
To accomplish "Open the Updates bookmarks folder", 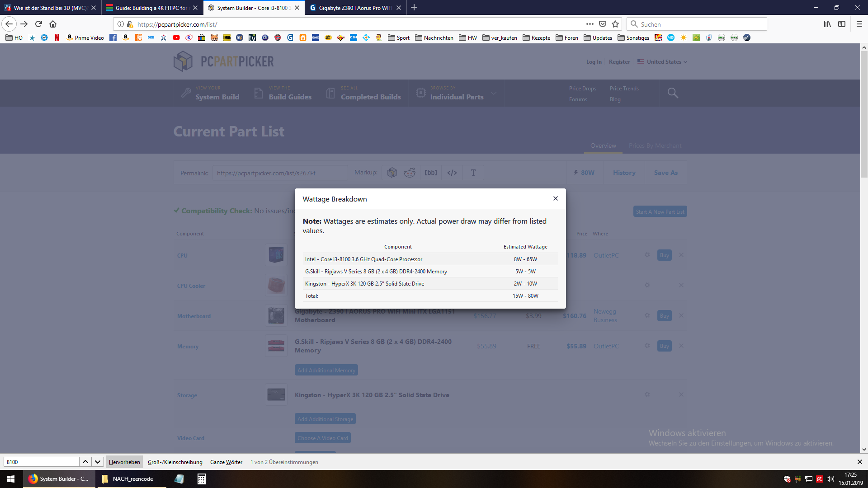I will [x=598, y=38].
